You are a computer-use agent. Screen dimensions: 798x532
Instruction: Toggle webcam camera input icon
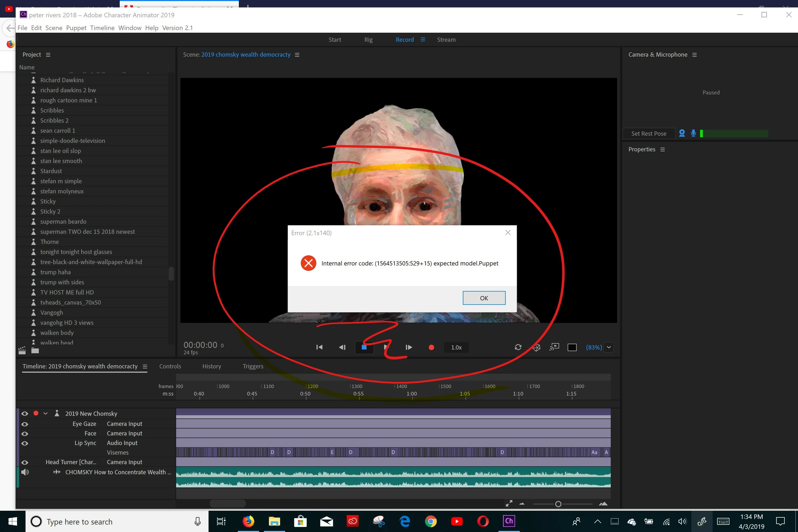[681, 133]
